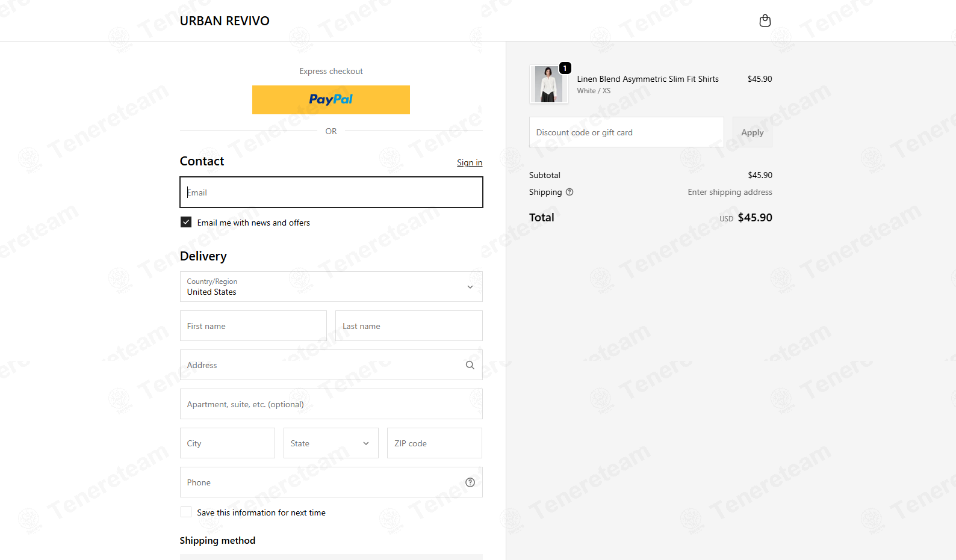This screenshot has width=956, height=560.
Task: Open the State dropdown
Action: [x=331, y=443]
